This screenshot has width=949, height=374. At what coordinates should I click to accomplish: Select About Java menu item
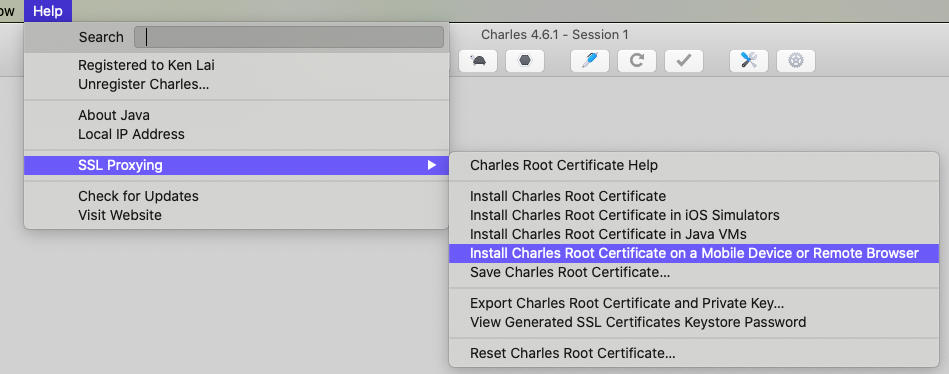[236, 115]
